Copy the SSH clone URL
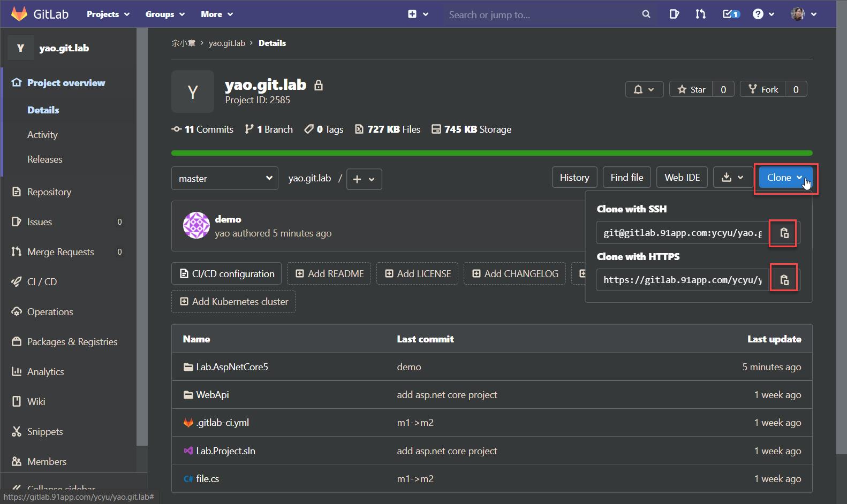This screenshot has height=504, width=847. point(784,233)
